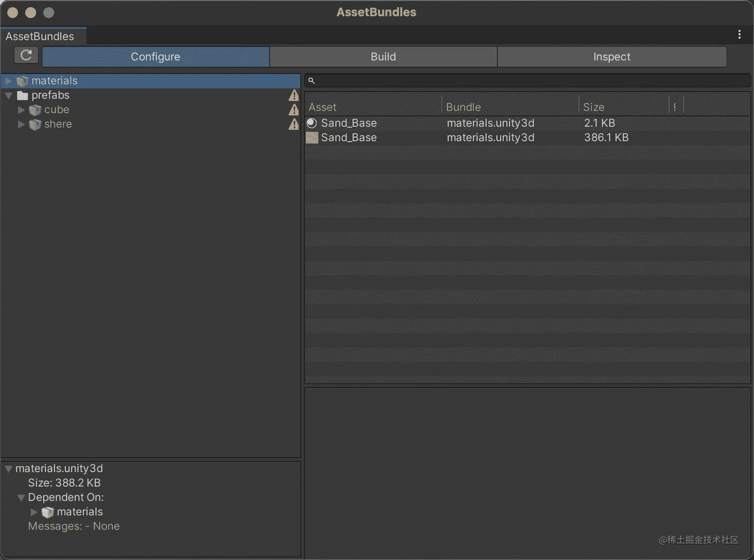Sort by the Size column header
The width and height of the screenshot is (754, 560).
coord(624,107)
